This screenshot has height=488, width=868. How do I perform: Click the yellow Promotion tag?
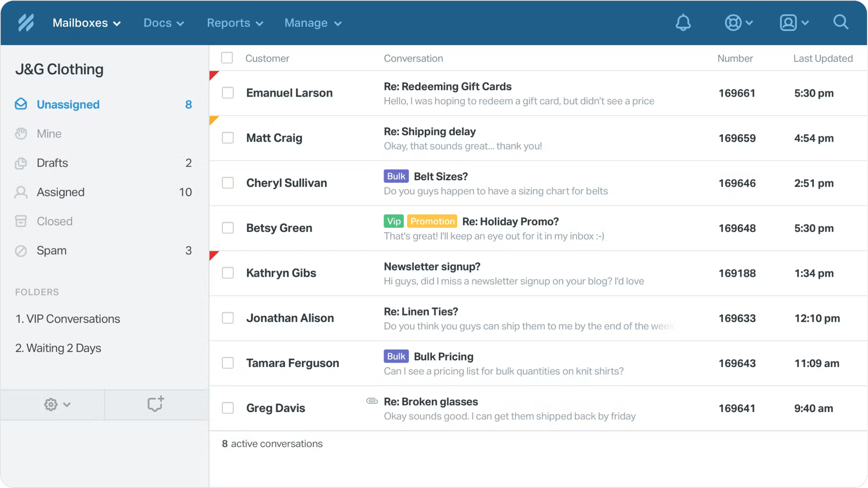click(432, 221)
